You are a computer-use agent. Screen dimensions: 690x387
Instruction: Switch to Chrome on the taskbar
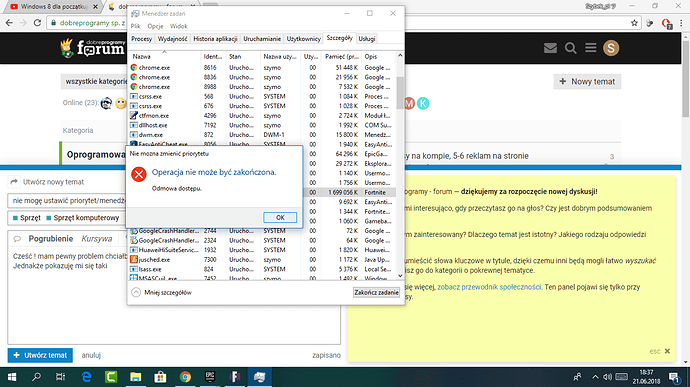pyautogui.click(x=185, y=377)
